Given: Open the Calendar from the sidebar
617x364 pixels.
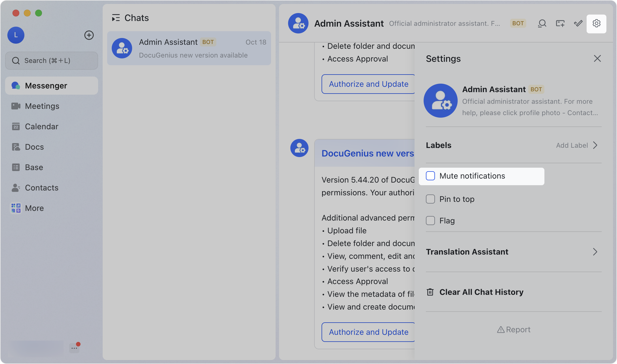Looking at the screenshot, I should pos(41,126).
